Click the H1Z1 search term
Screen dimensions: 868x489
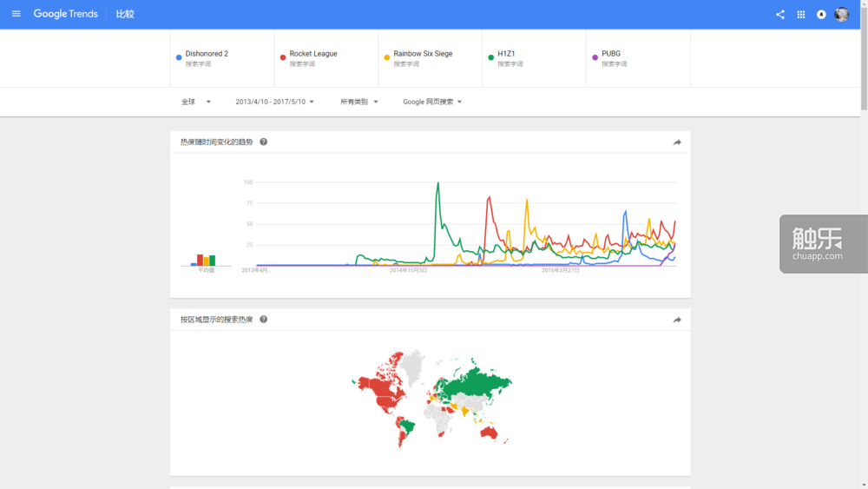pyautogui.click(x=506, y=54)
